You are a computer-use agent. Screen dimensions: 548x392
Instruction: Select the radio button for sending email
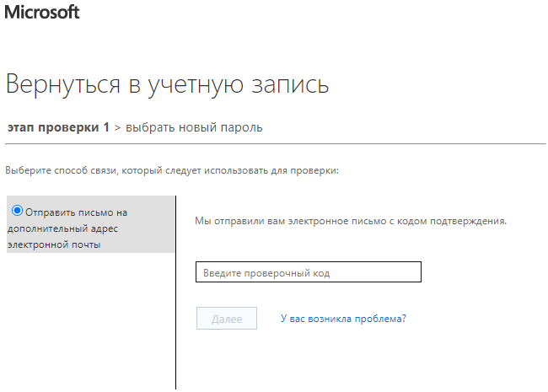click(x=17, y=212)
